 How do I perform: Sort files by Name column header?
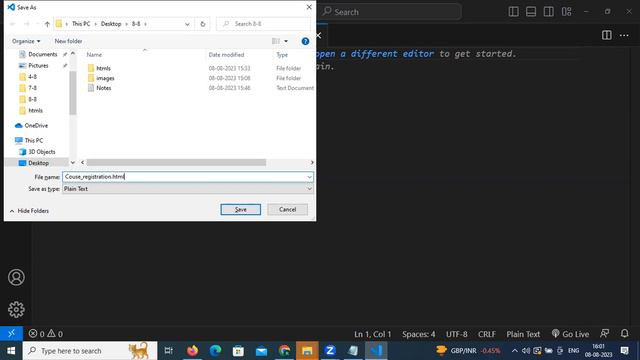[x=94, y=55]
